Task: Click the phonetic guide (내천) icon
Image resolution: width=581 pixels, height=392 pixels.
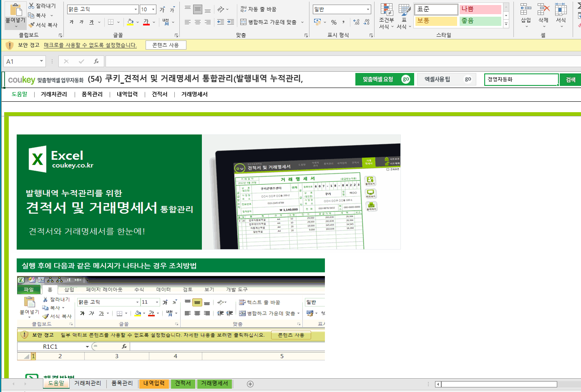Action: 166,22
